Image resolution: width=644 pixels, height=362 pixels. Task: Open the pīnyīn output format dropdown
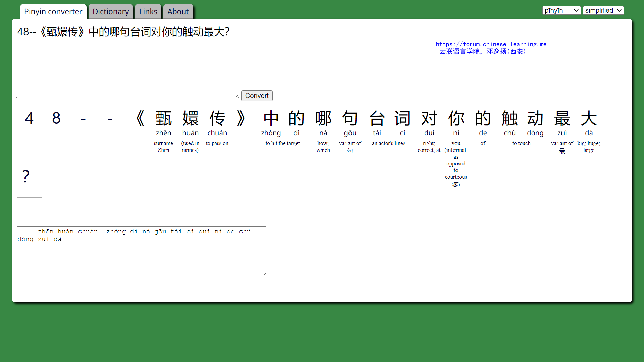point(561,10)
